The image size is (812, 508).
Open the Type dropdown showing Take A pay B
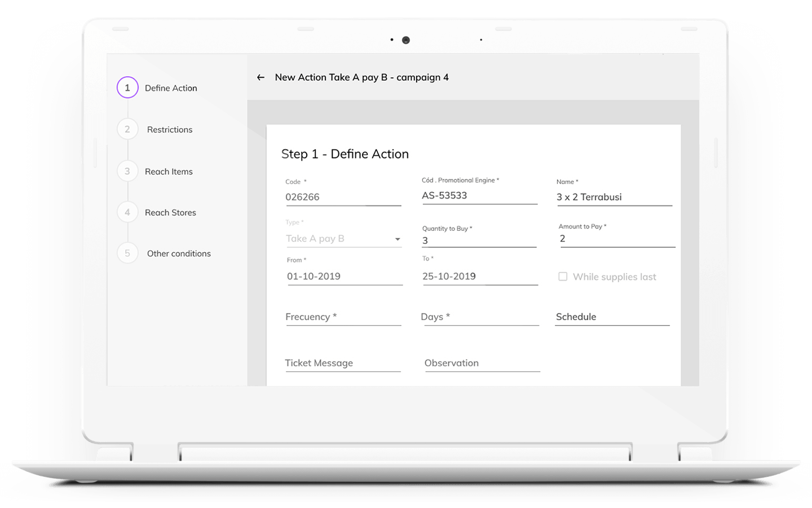pyautogui.click(x=343, y=239)
